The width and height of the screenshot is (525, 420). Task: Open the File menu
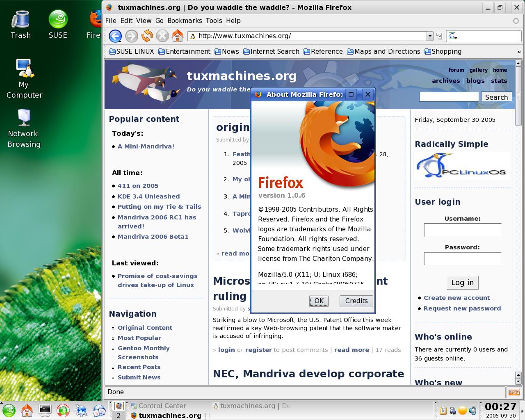[110, 21]
